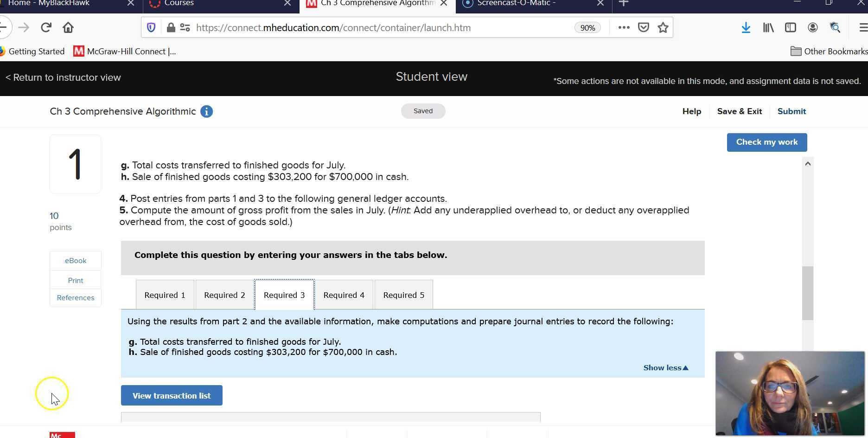The image size is (868, 438).
Task: Click the Home button in the toolbar
Action: pos(68,27)
